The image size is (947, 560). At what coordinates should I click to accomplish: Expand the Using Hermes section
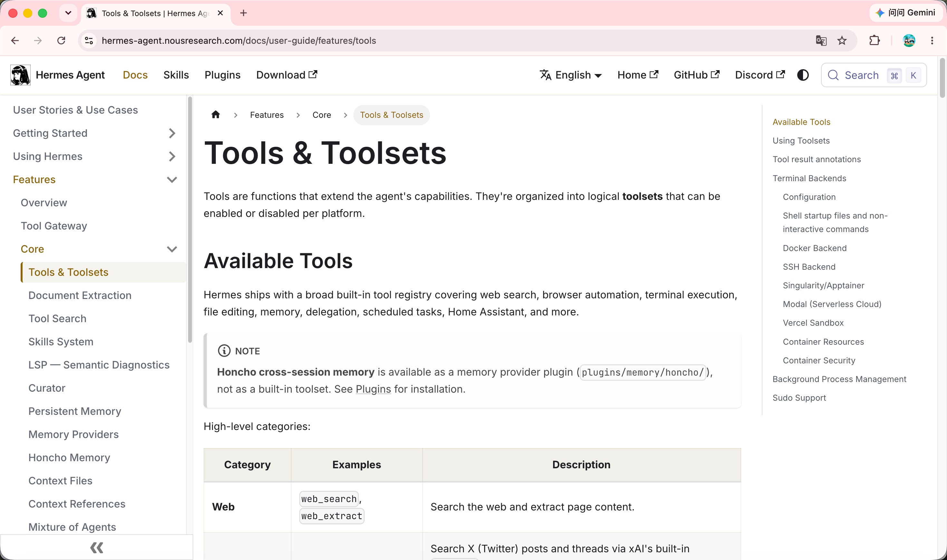tap(172, 156)
